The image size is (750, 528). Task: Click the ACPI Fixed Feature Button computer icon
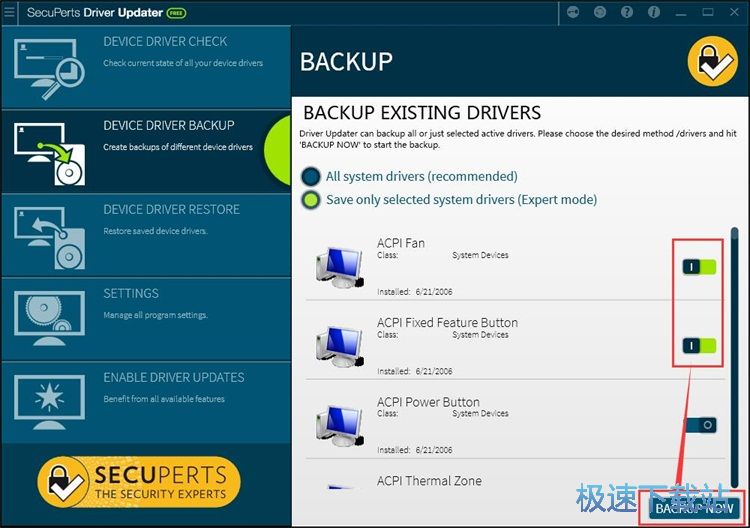pos(340,347)
